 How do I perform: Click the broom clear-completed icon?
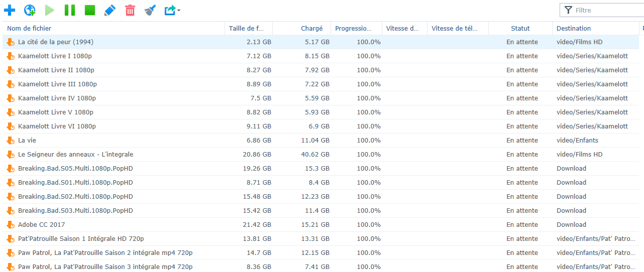(x=150, y=10)
